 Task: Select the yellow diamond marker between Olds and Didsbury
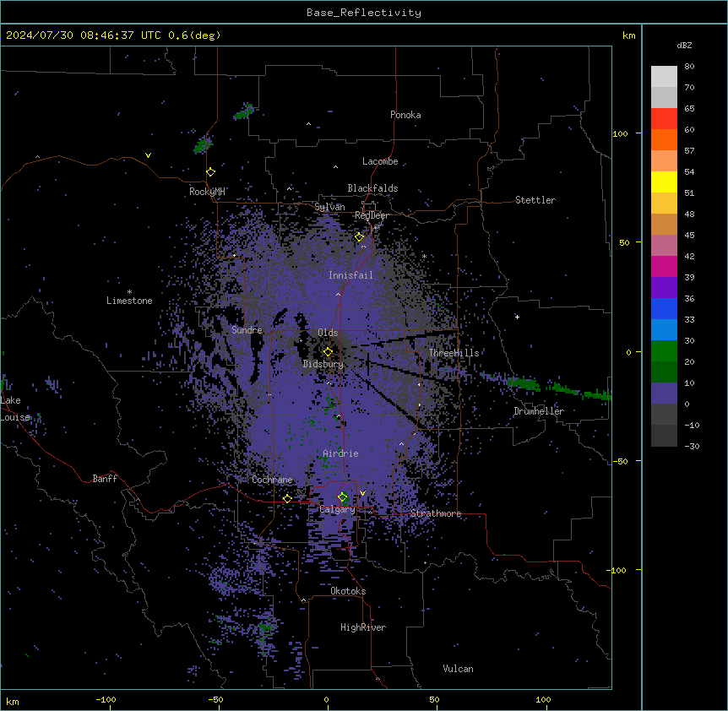click(328, 352)
